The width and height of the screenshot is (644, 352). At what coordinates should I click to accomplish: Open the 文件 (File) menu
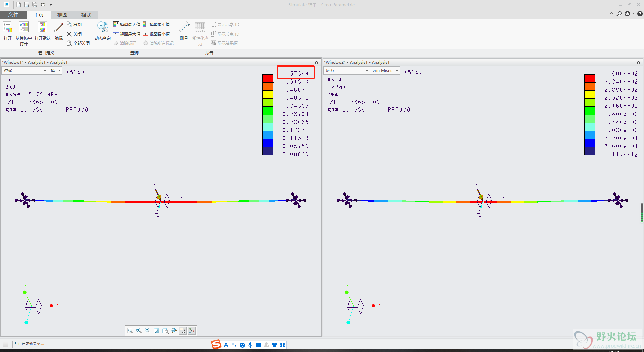(x=13, y=15)
